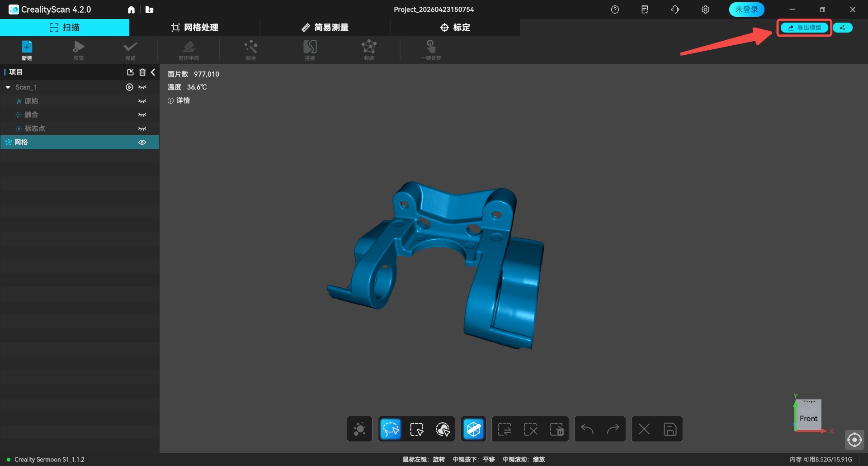Save the current selection with the disk icon
This screenshot has height=466, width=868.
click(670, 429)
